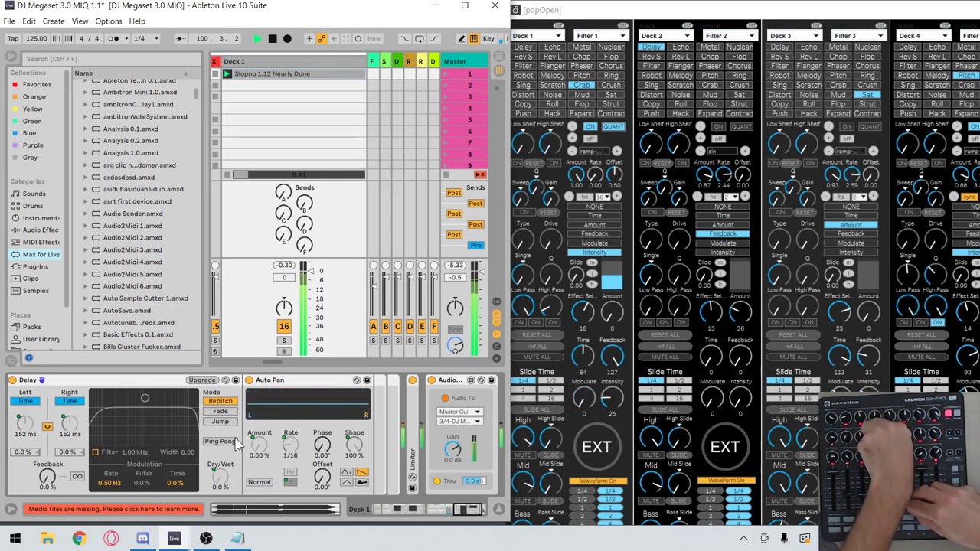980x551 pixels.
Task: Open Opera browser from the taskbar
Action: 111,539
